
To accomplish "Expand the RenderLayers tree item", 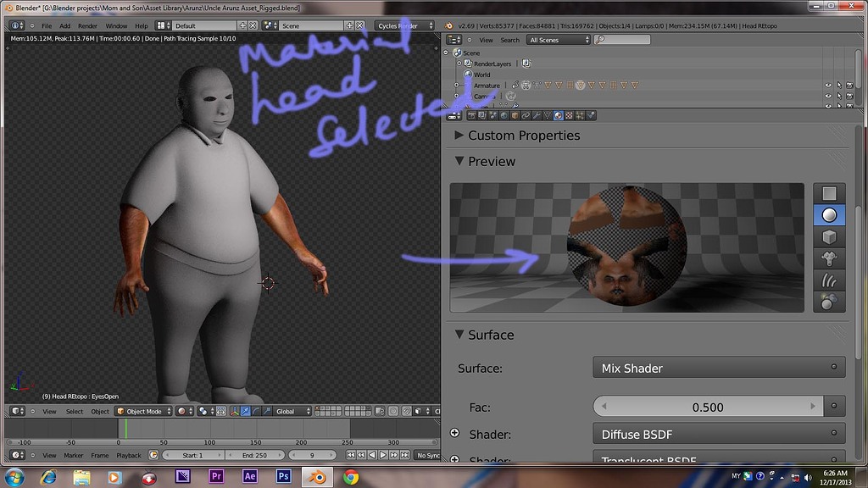I will 459,64.
